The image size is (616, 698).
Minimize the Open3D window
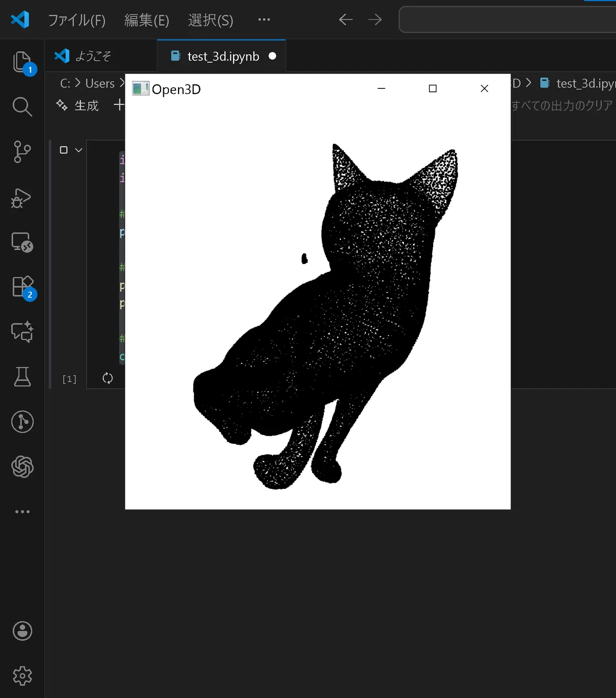(x=381, y=88)
